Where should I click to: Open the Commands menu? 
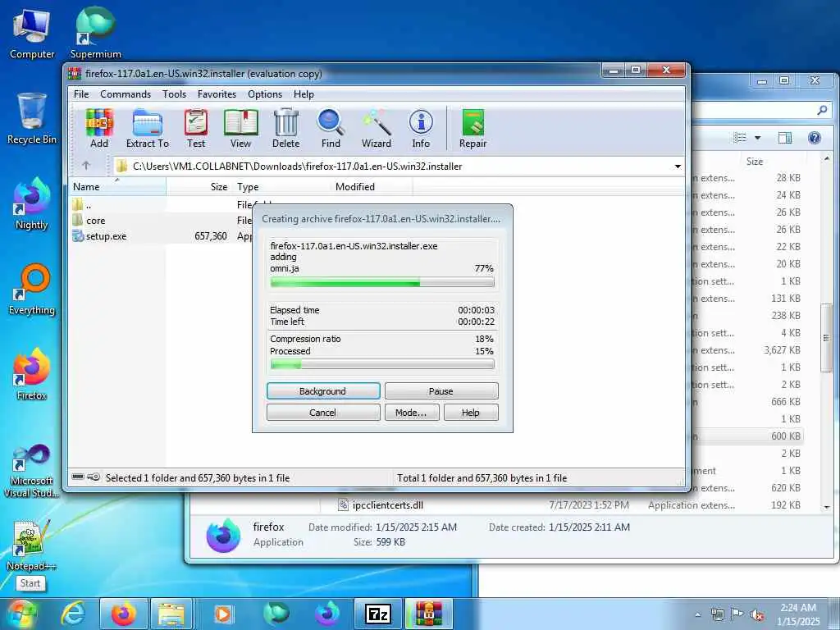pos(126,94)
